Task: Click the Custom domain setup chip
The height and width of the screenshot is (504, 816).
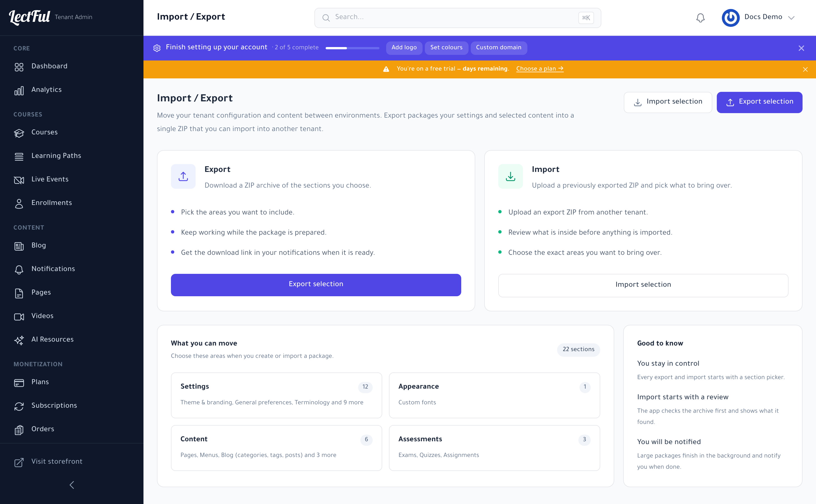Action: tap(499, 48)
